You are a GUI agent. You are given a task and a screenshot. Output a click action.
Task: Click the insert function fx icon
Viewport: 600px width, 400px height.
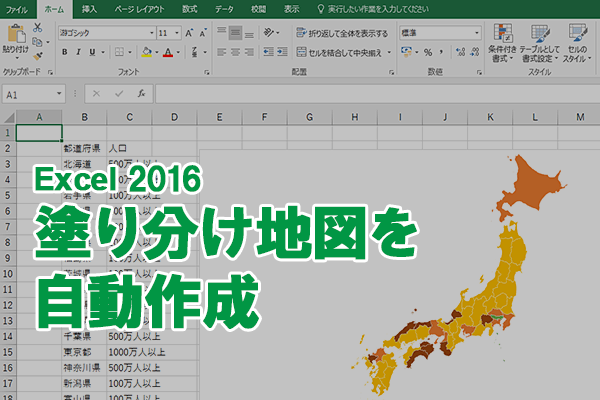[141, 94]
